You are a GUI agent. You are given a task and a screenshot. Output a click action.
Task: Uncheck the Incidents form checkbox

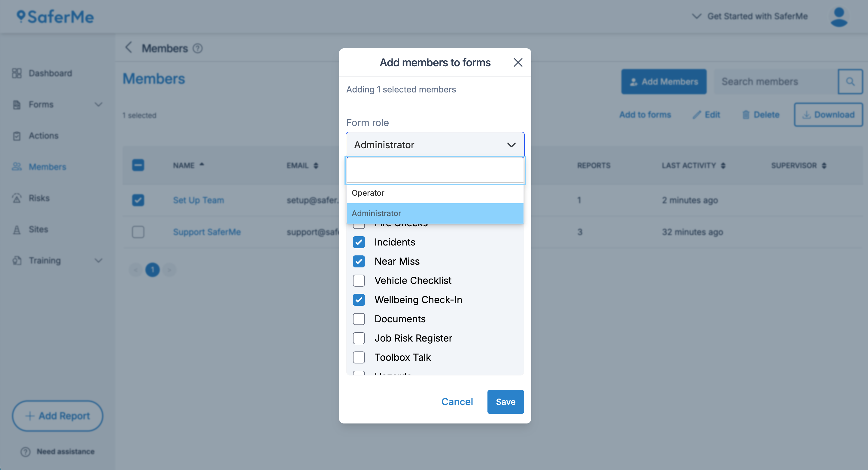point(359,242)
